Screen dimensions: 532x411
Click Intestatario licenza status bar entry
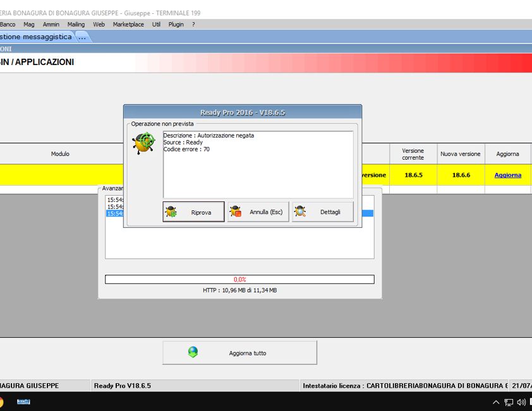[x=404, y=386]
